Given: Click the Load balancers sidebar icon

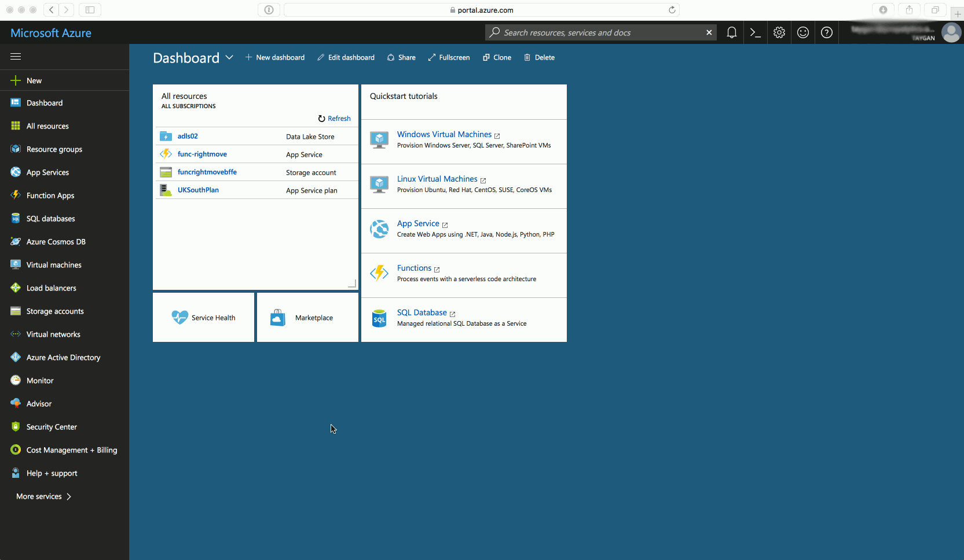Looking at the screenshot, I should pos(16,288).
